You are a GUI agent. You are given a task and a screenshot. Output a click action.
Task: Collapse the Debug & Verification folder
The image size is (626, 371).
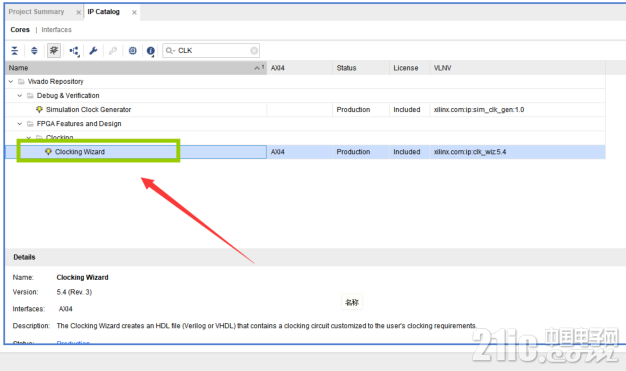(20, 95)
